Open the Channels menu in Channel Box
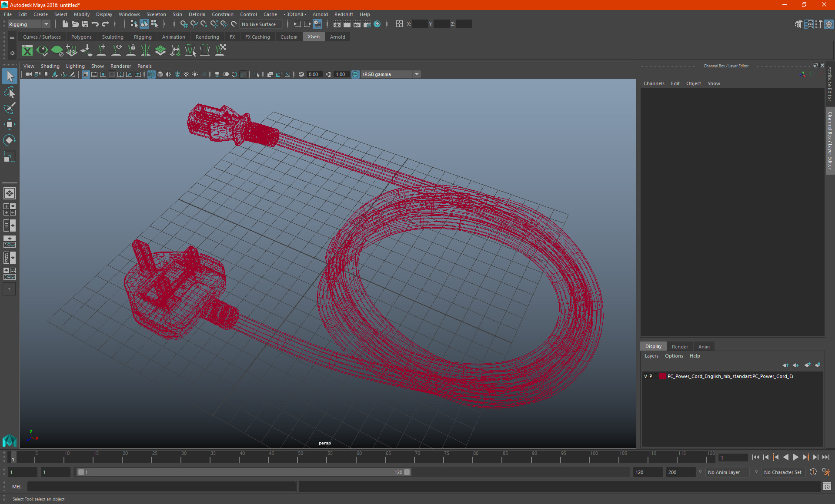Screen dimensions: 835x504 click(654, 83)
